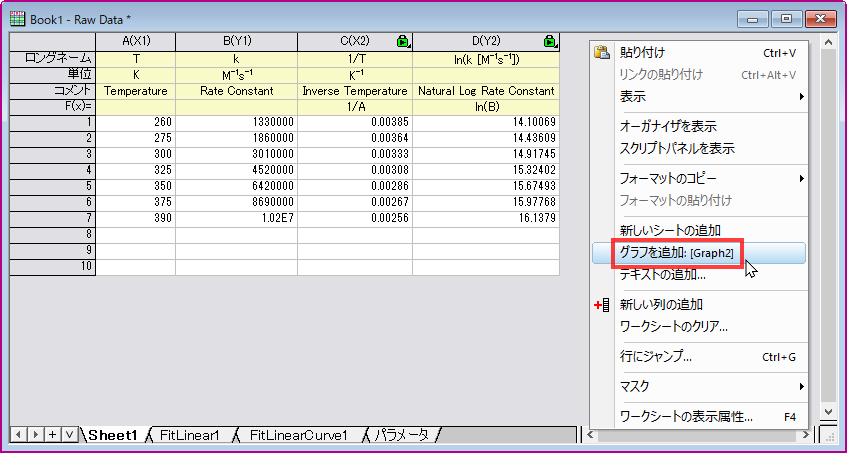847x453 pixels.
Task: Add a new sheet with plus button
Action: [x=52, y=434]
